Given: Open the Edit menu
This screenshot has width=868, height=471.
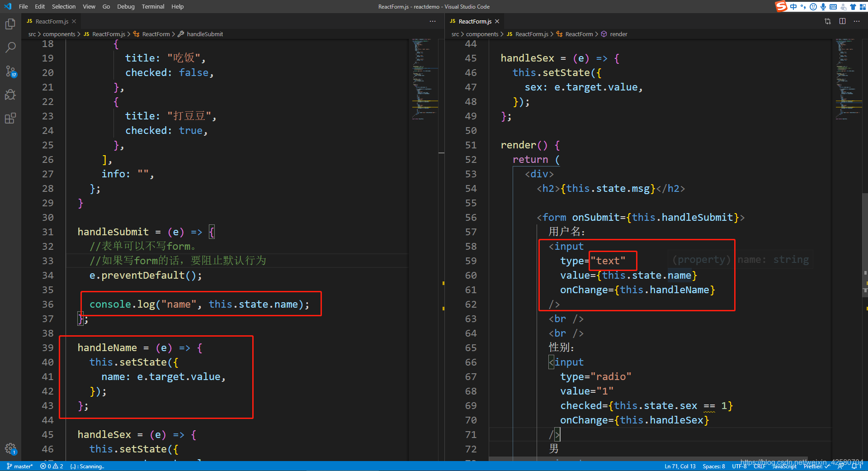Looking at the screenshot, I should 40,6.
